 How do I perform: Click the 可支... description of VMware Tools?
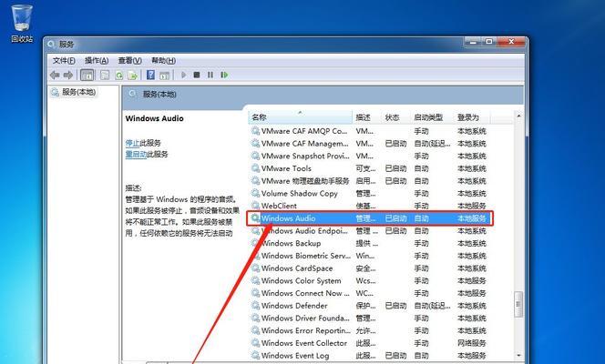(365, 168)
